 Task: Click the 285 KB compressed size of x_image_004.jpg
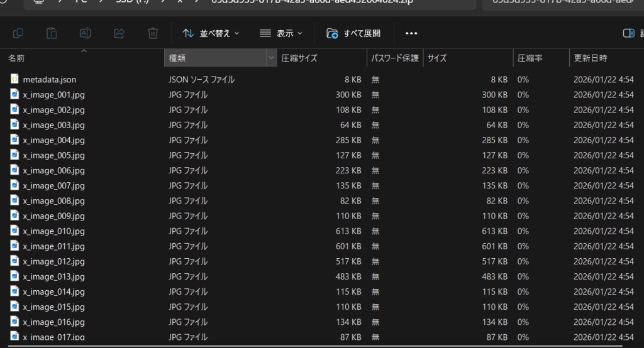[348, 140]
